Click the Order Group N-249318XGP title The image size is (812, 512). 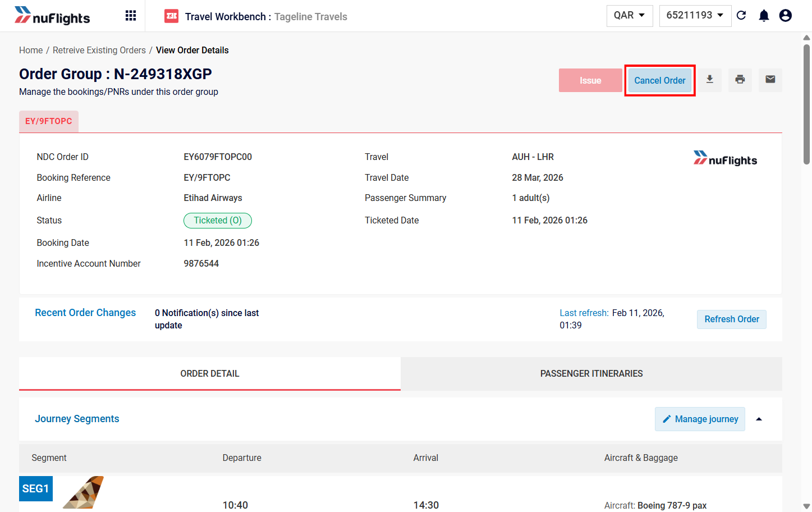pos(116,74)
